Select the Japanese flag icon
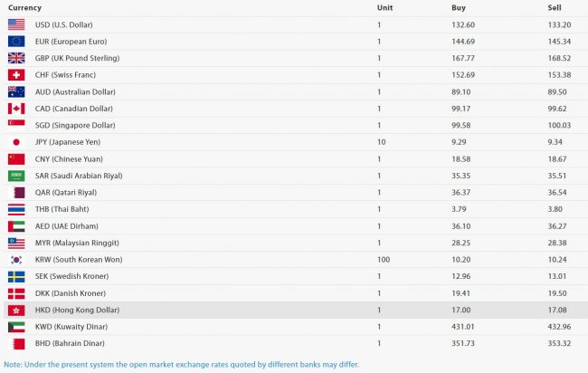The image size is (588, 373). click(x=16, y=142)
